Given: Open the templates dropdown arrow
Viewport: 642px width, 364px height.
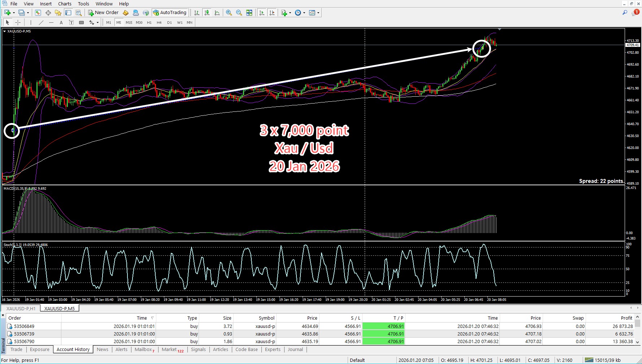Looking at the screenshot, I should coord(318,13).
